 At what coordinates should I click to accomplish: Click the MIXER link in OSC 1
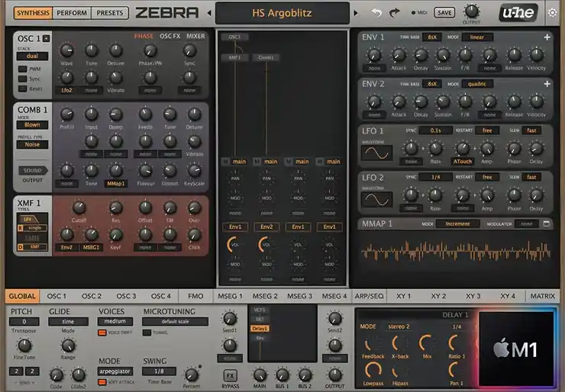(x=195, y=36)
